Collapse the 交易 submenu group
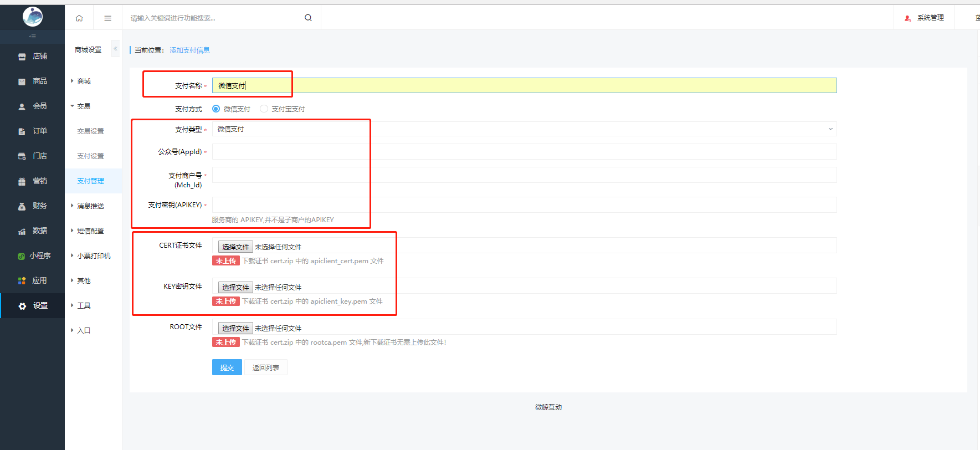The image size is (980, 450). tap(84, 106)
